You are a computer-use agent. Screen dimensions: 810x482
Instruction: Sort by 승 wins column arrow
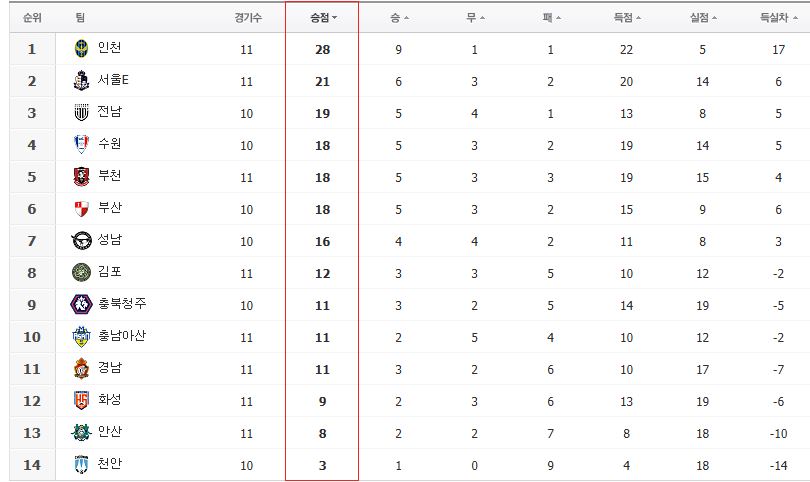click(399, 18)
